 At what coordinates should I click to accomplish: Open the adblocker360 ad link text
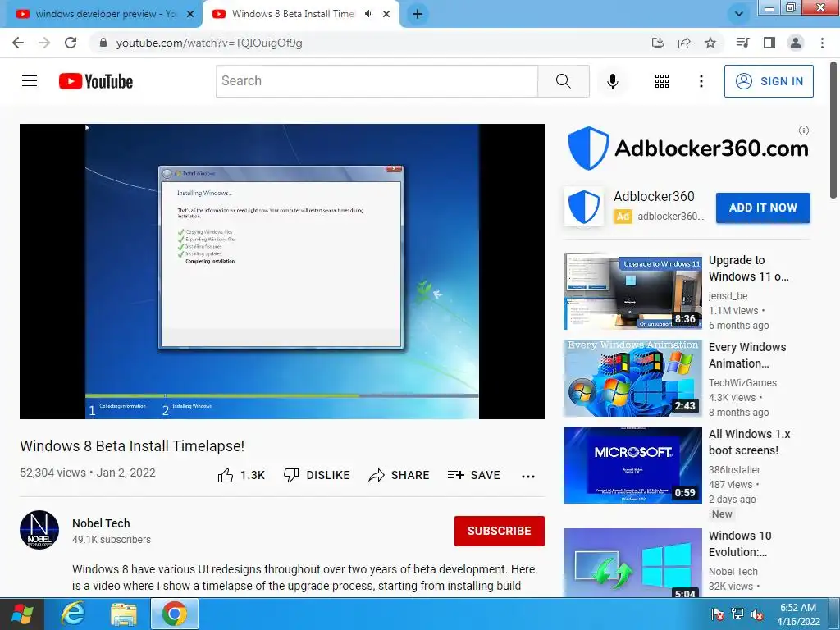click(x=670, y=217)
